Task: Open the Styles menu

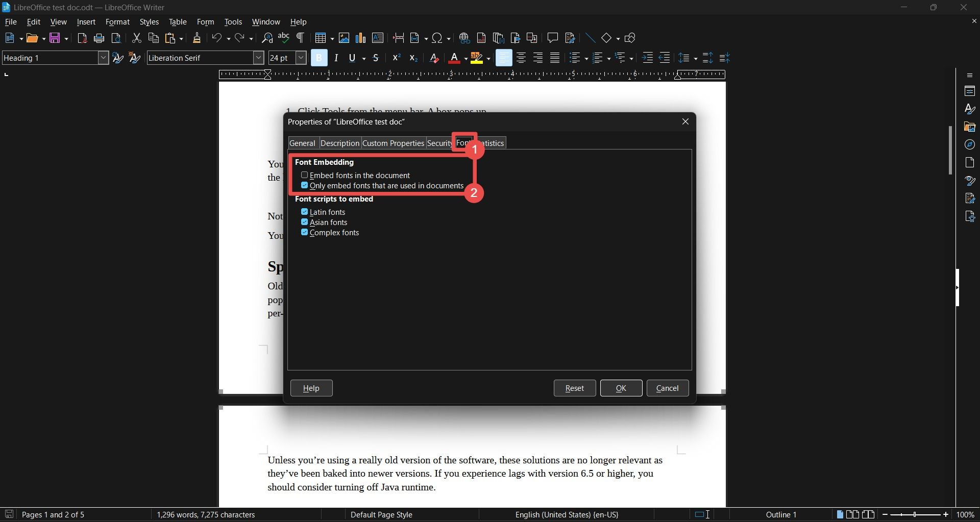Action: tap(149, 22)
